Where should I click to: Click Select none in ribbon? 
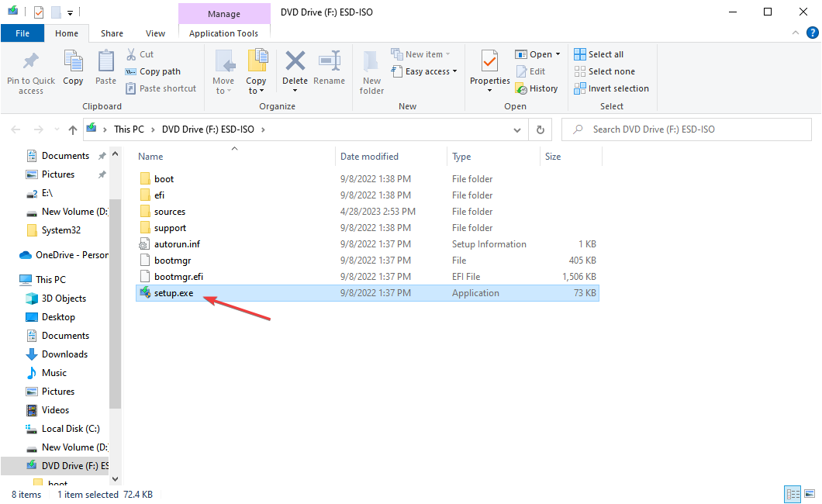[604, 71]
